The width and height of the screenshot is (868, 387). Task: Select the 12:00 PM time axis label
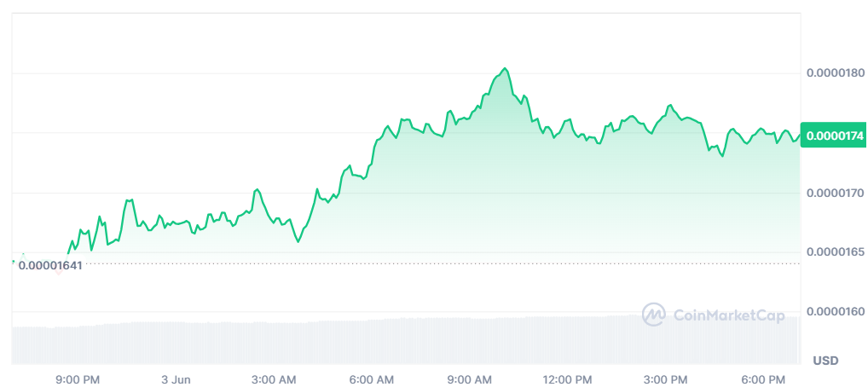point(567,380)
